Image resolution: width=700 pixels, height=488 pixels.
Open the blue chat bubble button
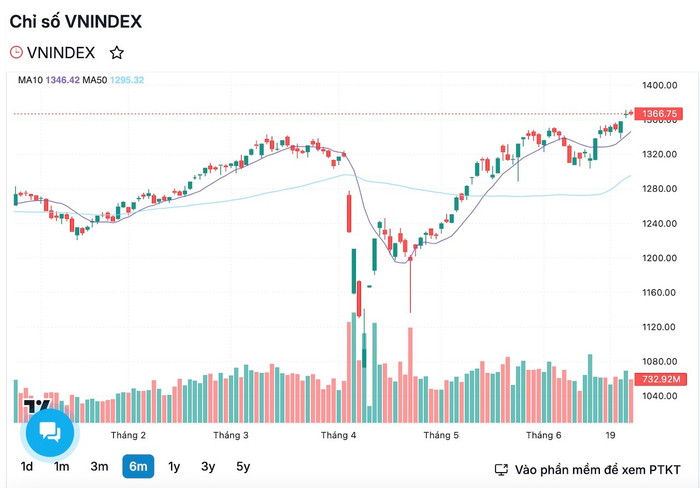point(50,432)
